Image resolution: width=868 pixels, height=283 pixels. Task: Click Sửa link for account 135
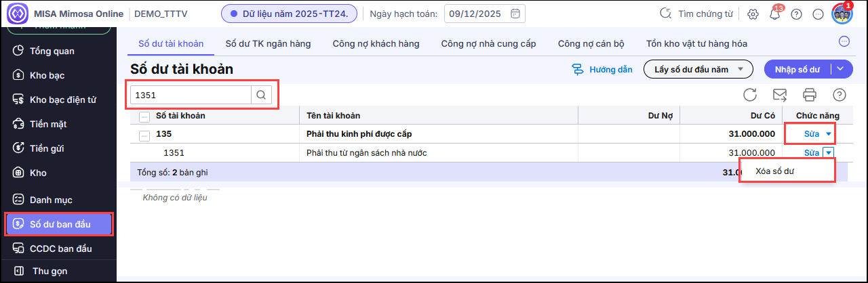coord(812,134)
